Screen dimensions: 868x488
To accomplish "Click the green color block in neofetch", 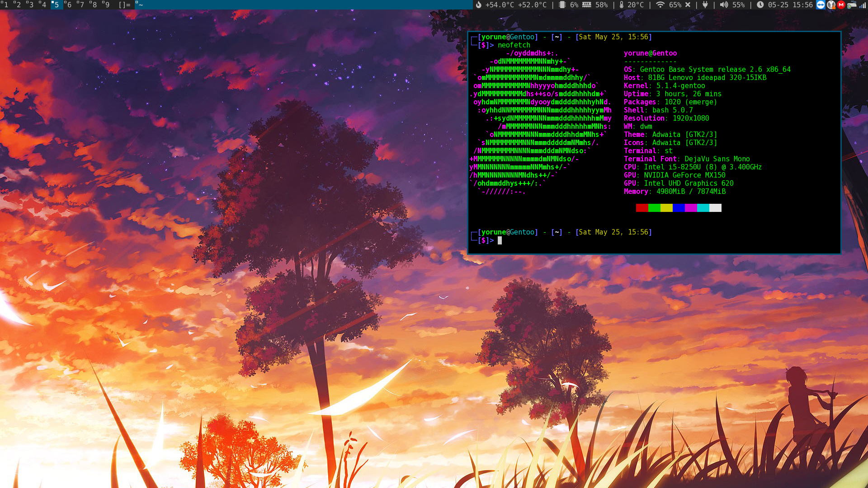I will pyautogui.click(x=654, y=208).
